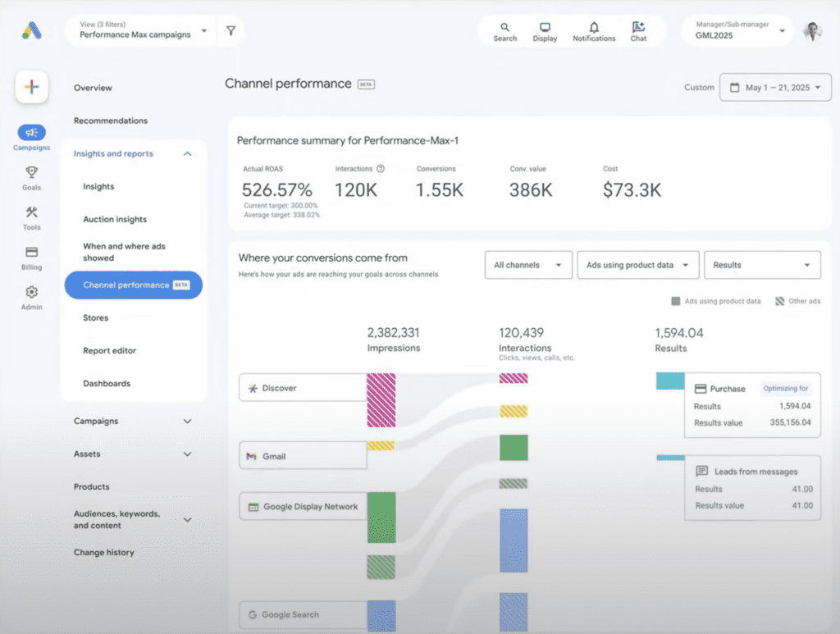The height and width of the screenshot is (634, 840).
Task: Open the Ads using product data dropdown
Action: point(638,265)
